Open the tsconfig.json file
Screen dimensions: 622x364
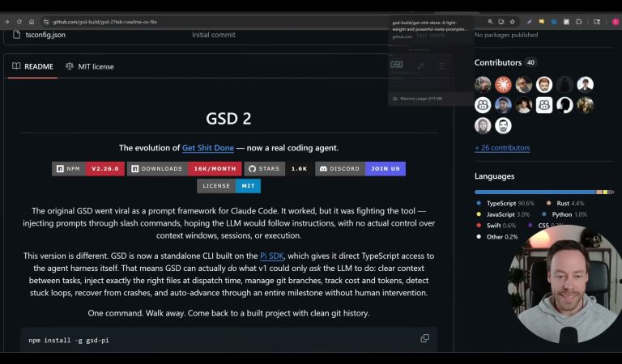(x=45, y=35)
